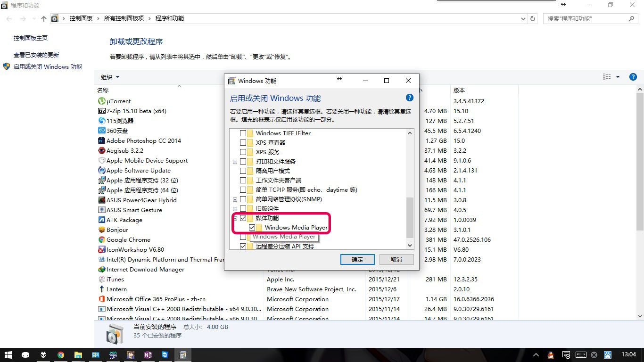Refresh the address bar location
The height and width of the screenshot is (362, 644).
pyautogui.click(x=533, y=18)
